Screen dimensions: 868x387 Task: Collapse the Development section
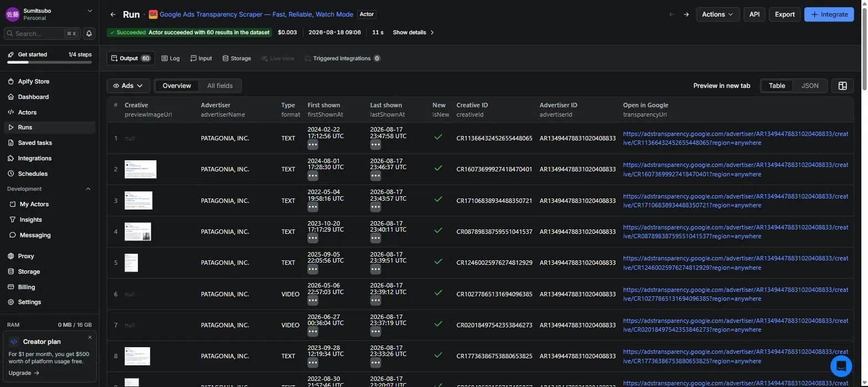[88, 189]
